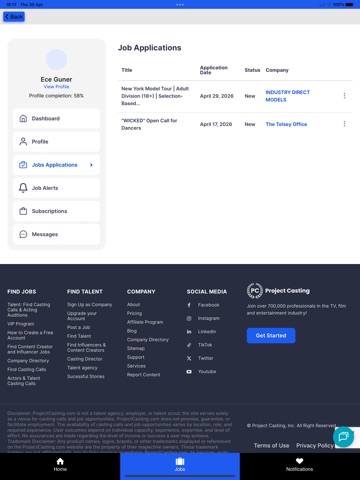This screenshot has width=360, height=480.
Task: Tap the Back button
Action: pos(14,17)
